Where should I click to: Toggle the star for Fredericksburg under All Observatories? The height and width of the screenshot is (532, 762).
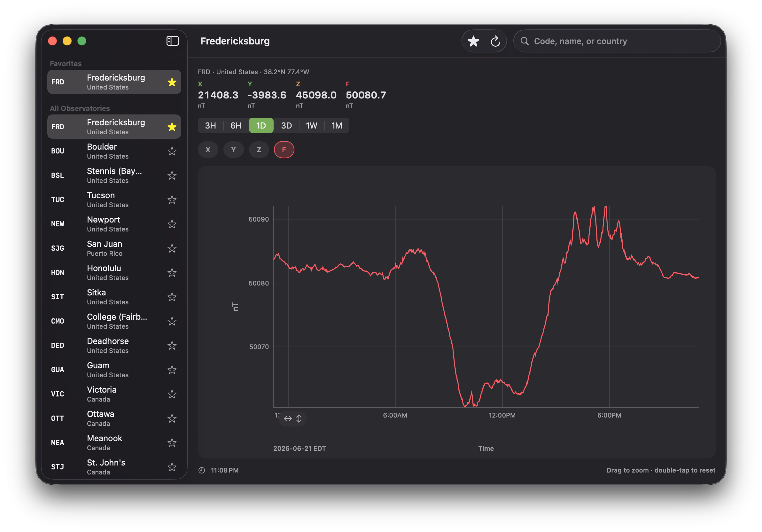[x=172, y=127]
